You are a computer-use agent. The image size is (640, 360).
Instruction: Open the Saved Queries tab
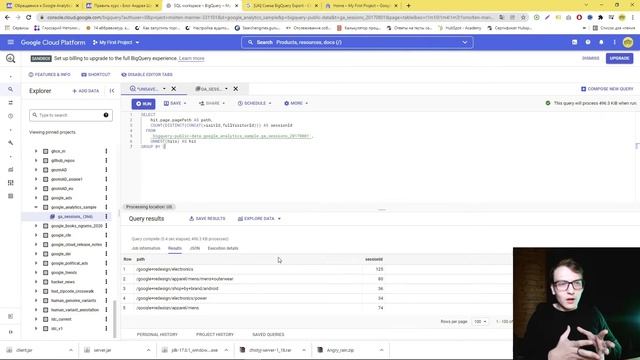268,334
